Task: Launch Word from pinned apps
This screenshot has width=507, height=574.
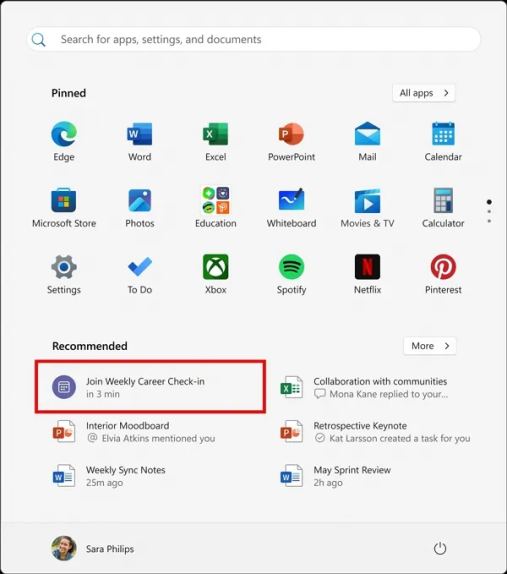Action: 139,141
